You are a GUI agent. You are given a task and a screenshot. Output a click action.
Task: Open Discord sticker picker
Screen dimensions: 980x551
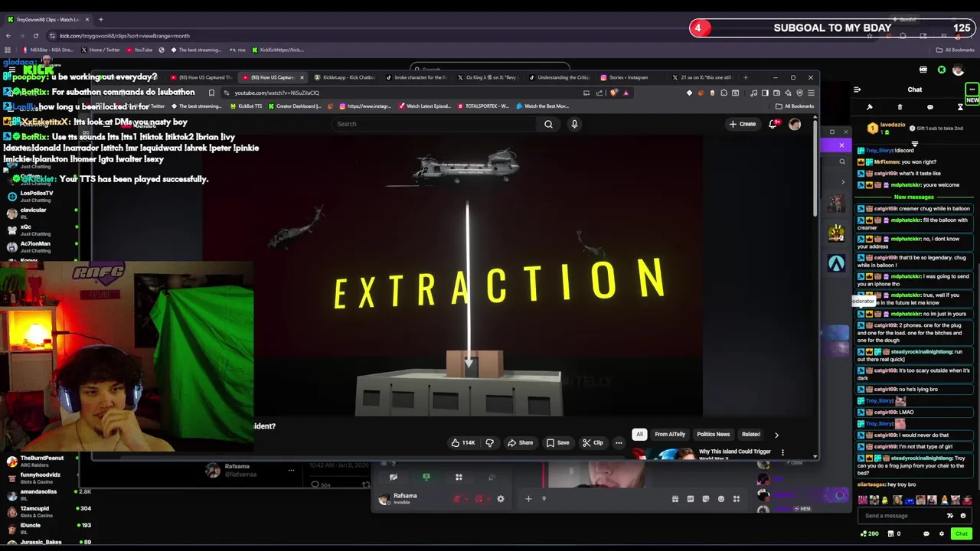coord(706,499)
